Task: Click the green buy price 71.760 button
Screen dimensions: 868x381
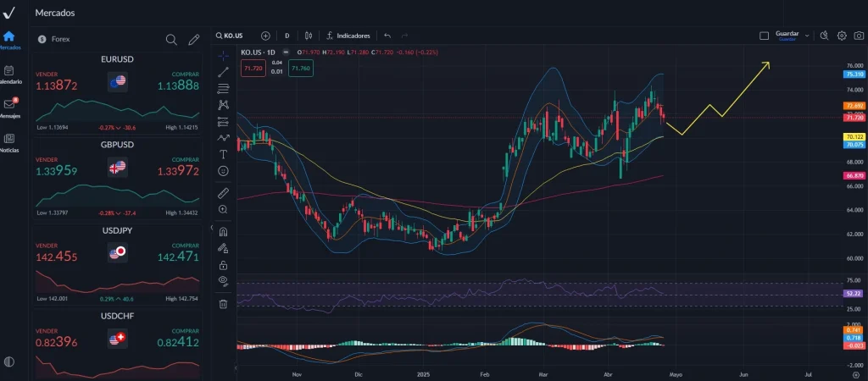Action: [301, 68]
